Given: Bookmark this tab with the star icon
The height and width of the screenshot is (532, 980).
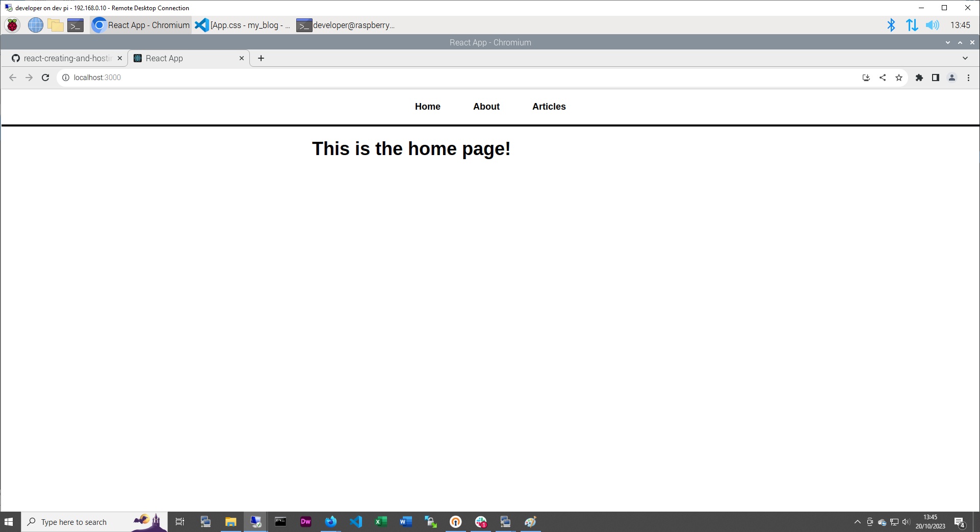Looking at the screenshot, I should pos(899,78).
